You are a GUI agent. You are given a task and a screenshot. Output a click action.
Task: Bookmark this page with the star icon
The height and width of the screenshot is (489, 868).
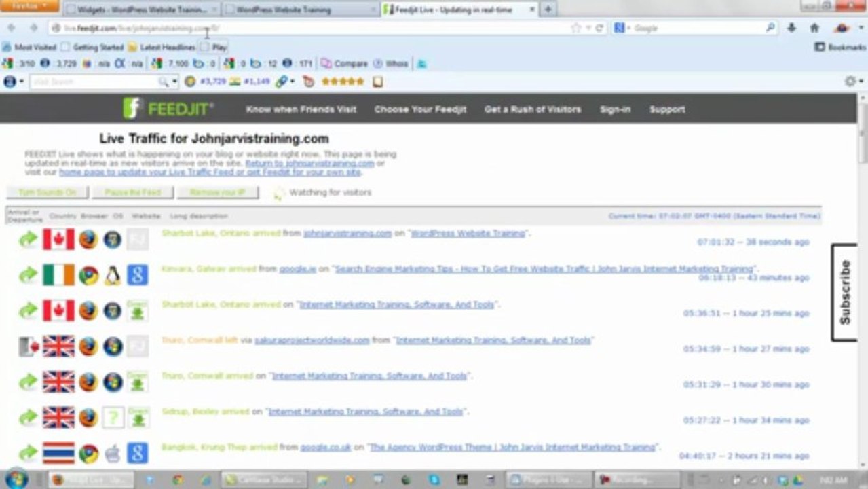click(x=576, y=29)
